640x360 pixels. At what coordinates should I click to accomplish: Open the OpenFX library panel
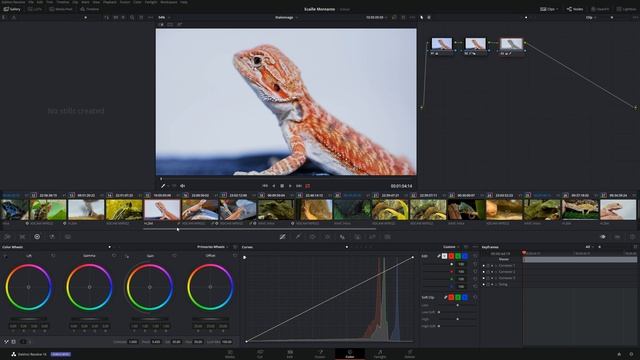pyautogui.click(x=600, y=9)
